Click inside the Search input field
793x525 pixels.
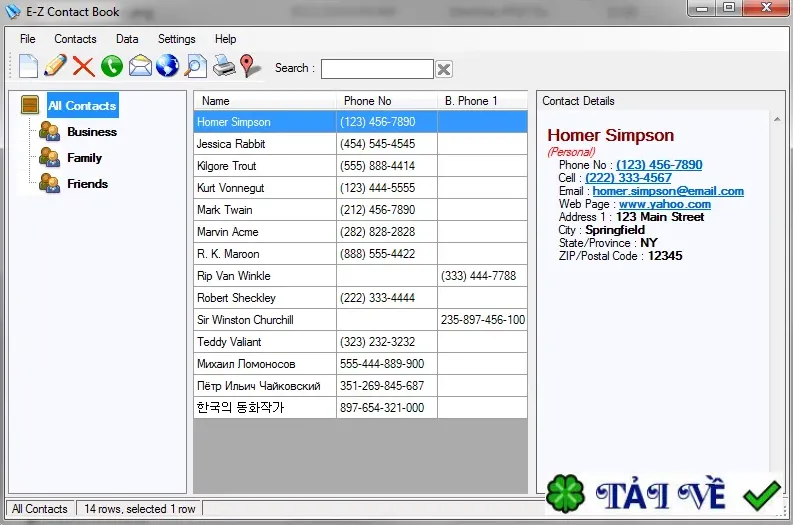click(x=377, y=69)
